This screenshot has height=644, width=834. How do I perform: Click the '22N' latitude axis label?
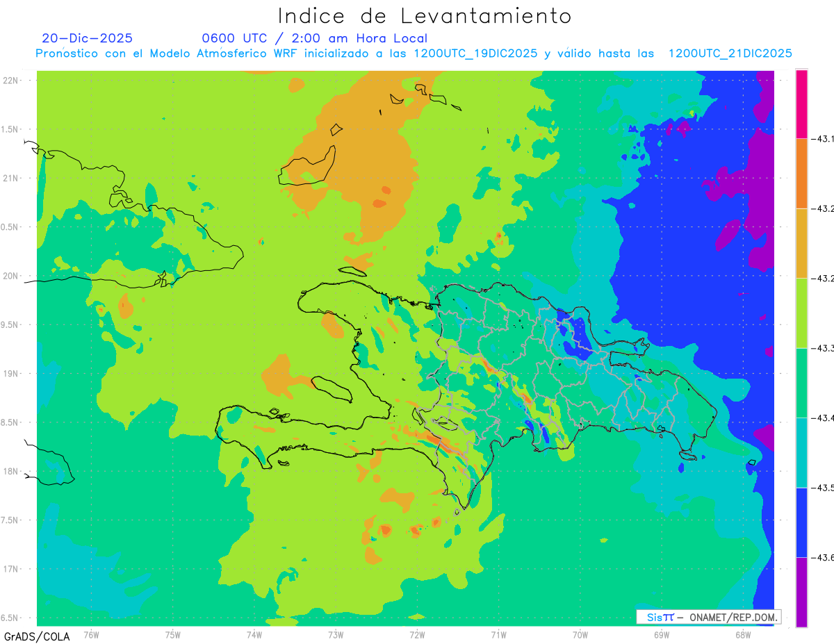pos(12,81)
